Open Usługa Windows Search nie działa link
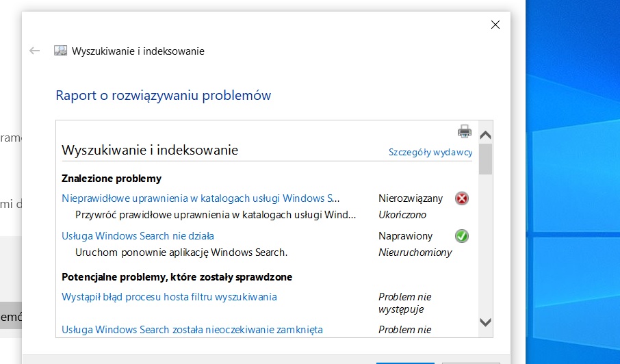This screenshot has height=364, width=620. tap(138, 236)
